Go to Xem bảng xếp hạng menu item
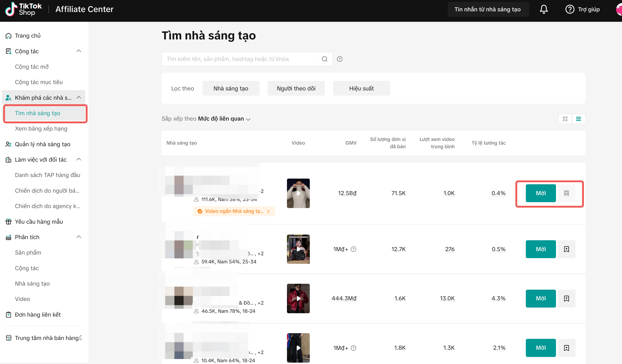 [41, 129]
